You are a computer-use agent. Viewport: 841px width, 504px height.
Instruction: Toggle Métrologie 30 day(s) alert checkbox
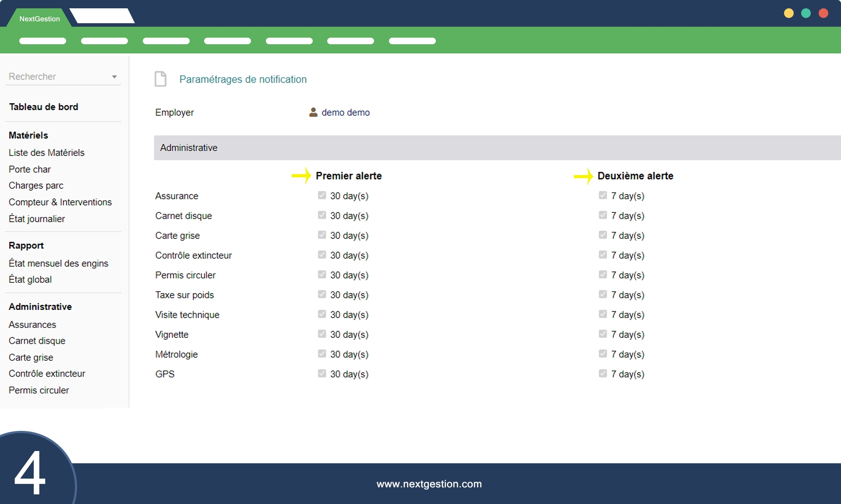(322, 354)
